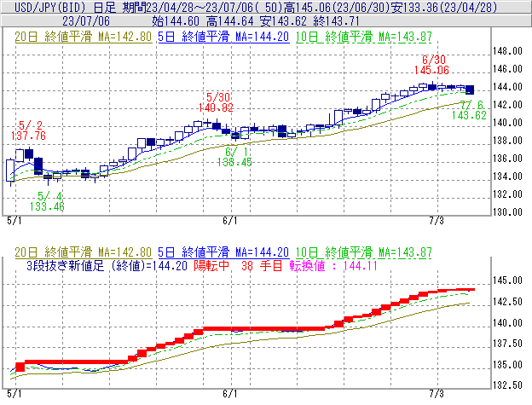The width and height of the screenshot is (532, 405).
Task: Click the first red block at 5/1 in lower chart
Action: click(20, 367)
